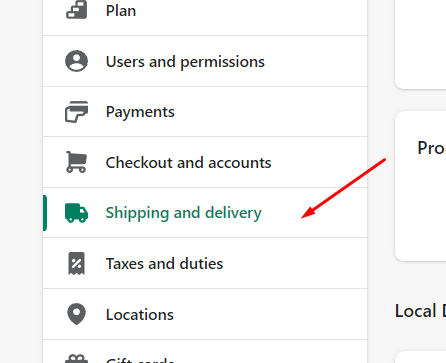Viewport: 446px width, 363px height.
Task: Click the Checkout shopping cart icon
Action: point(76,162)
